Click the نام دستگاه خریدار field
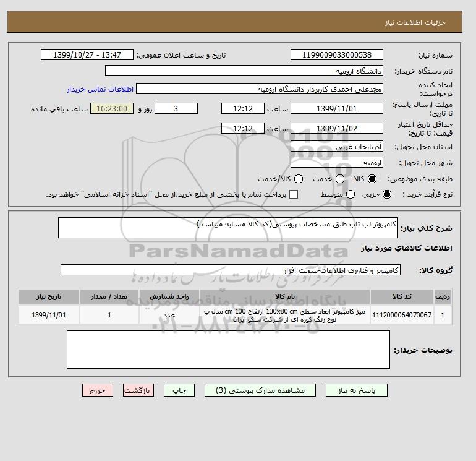 coord(244,71)
